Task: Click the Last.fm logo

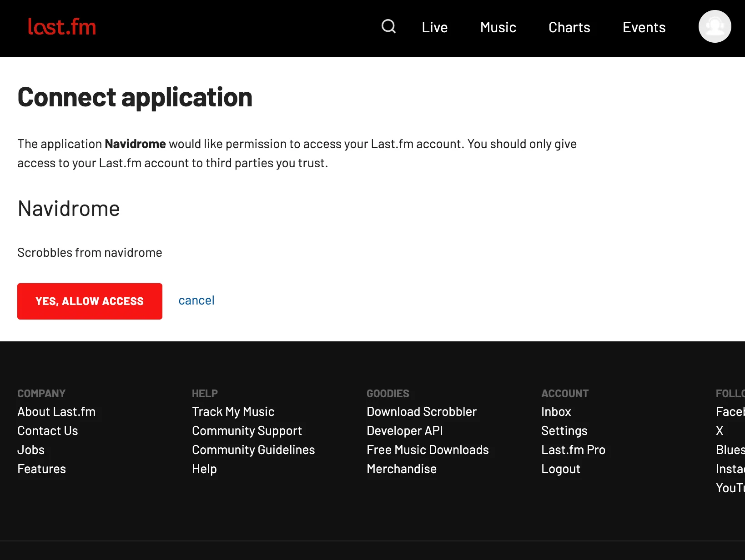Action: (62, 27)
